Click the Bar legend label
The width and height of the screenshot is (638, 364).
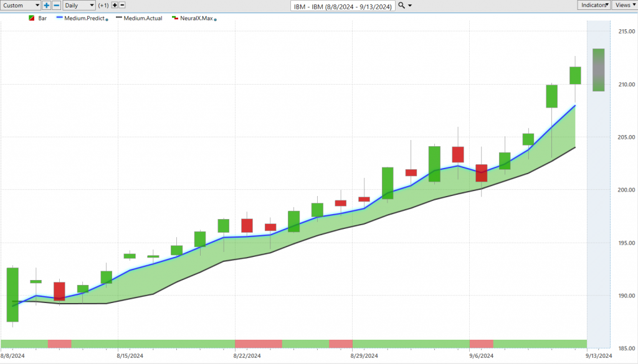(x=42, y=18)
